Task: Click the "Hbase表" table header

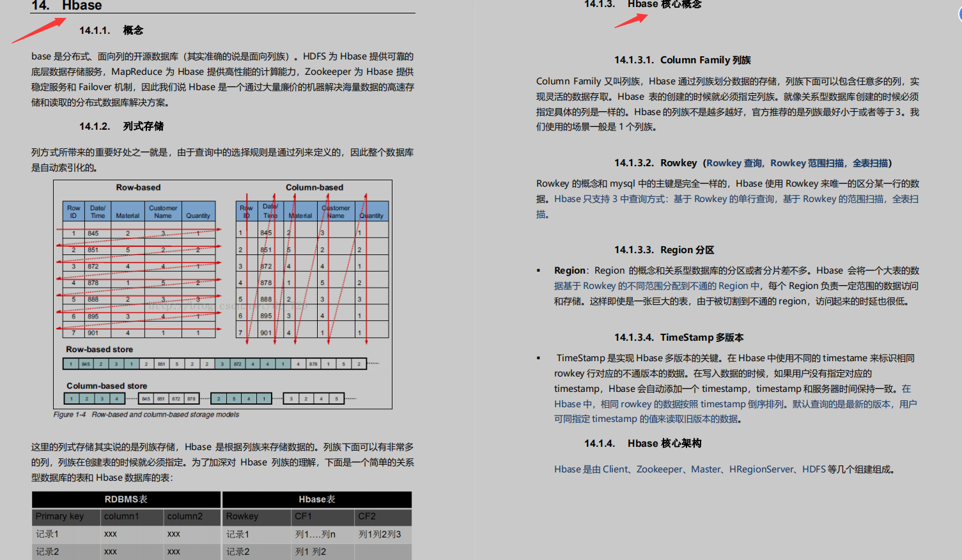Action: [317, 499]
